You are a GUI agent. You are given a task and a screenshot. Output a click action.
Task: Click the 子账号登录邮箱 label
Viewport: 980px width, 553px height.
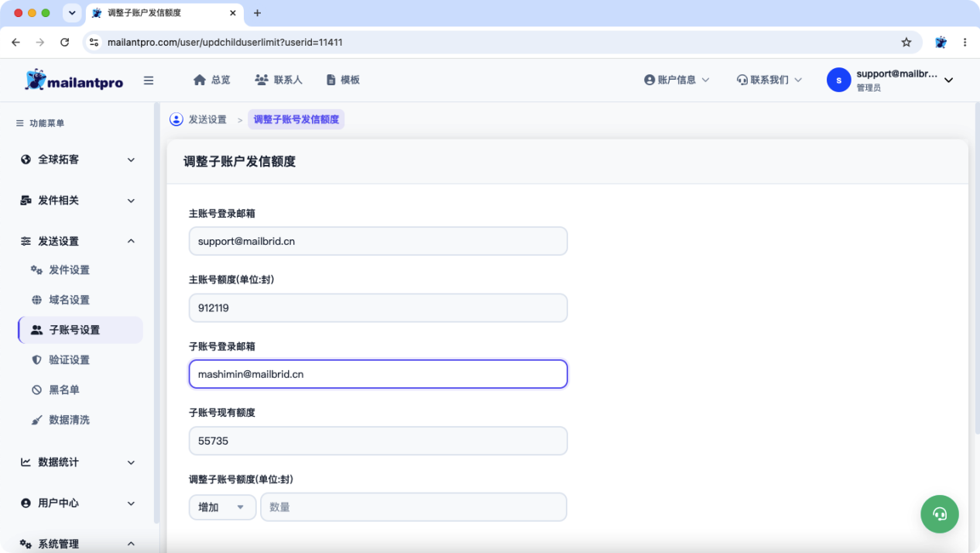[222, 346]
